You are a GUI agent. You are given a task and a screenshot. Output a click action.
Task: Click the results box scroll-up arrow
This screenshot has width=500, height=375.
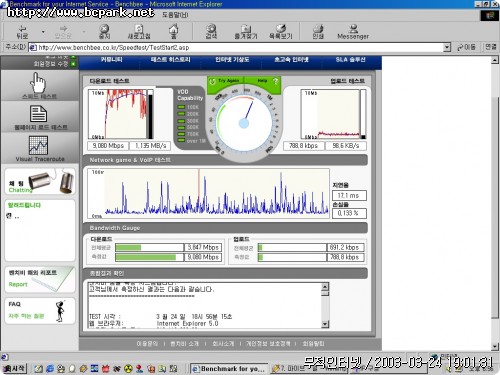(325, 286)
